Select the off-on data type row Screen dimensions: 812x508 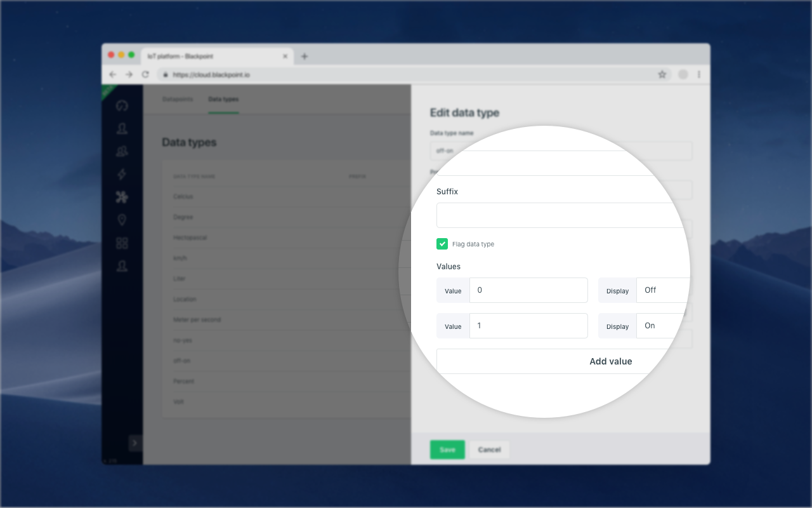[x=286, y=361]
